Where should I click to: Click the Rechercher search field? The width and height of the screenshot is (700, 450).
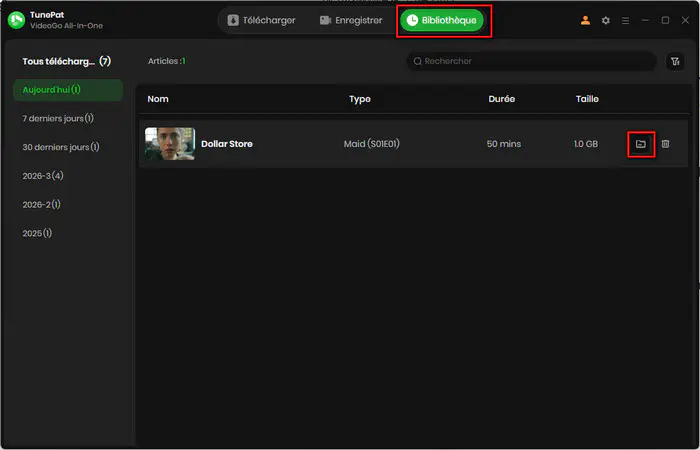coord(531,61)
